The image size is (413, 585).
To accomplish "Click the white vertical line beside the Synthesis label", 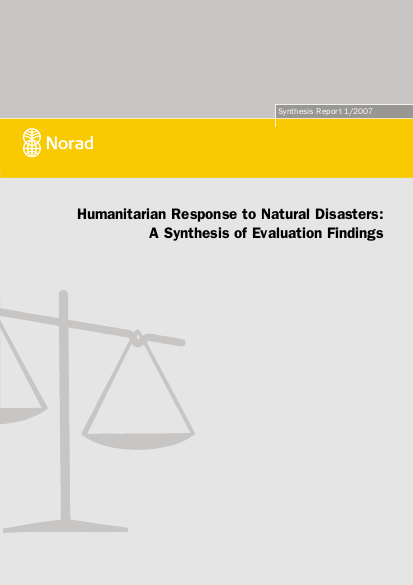I will tap(275, 116).
